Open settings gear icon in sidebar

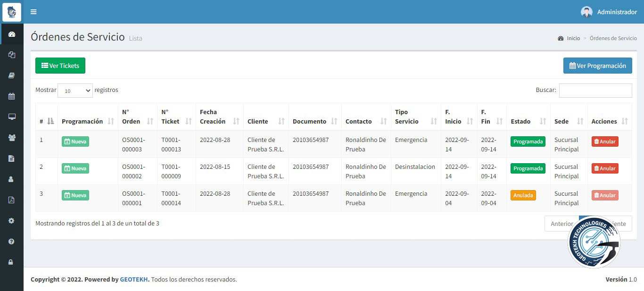pos(12,221)
